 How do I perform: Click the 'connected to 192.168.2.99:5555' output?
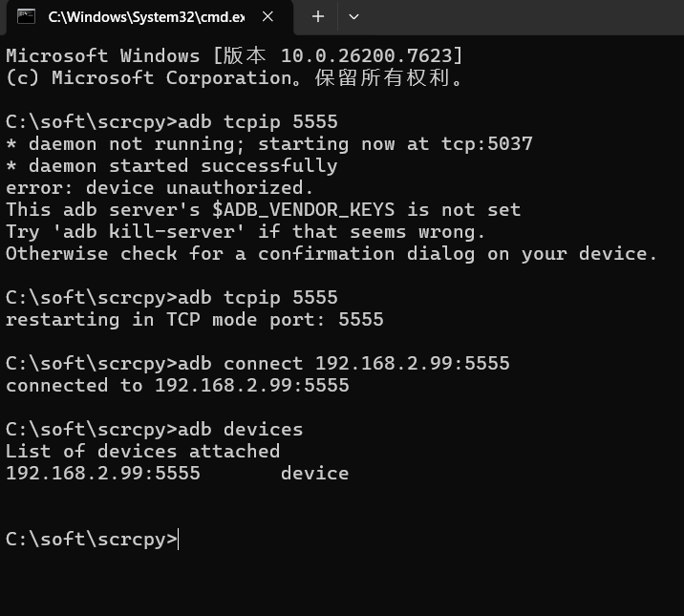click(x=177, y=386)
